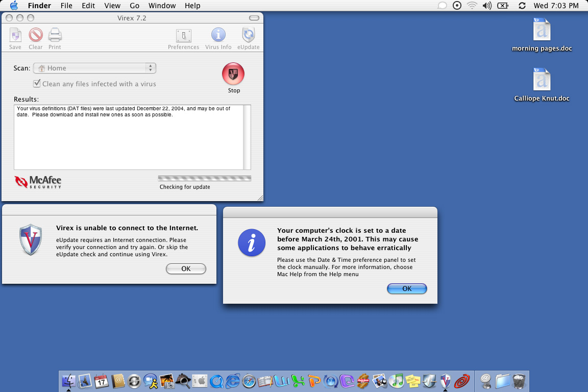
Task: Click the Save toolbar icon in Virex
Action: click(15, 38)
